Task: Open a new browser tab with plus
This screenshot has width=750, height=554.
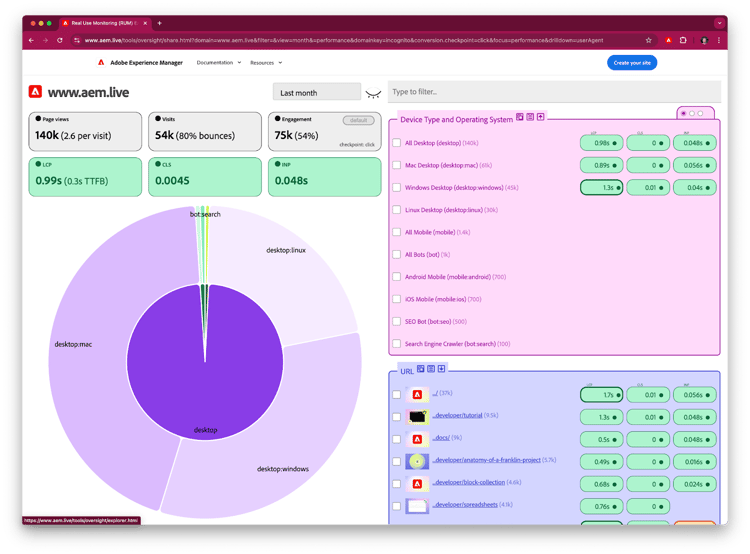Action: [x=159, y=23]
